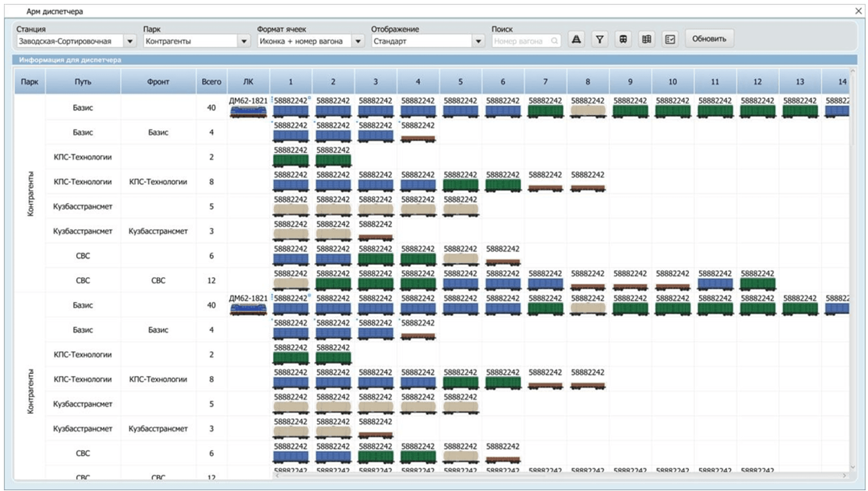Click the Всего column header
Screen dimensions: 868x491
(211, 81)
